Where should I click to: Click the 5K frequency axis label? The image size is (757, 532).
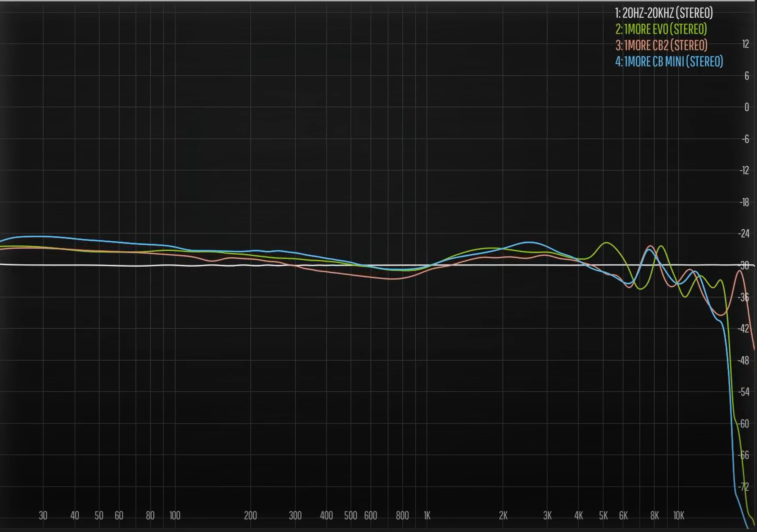coord(603,516)
